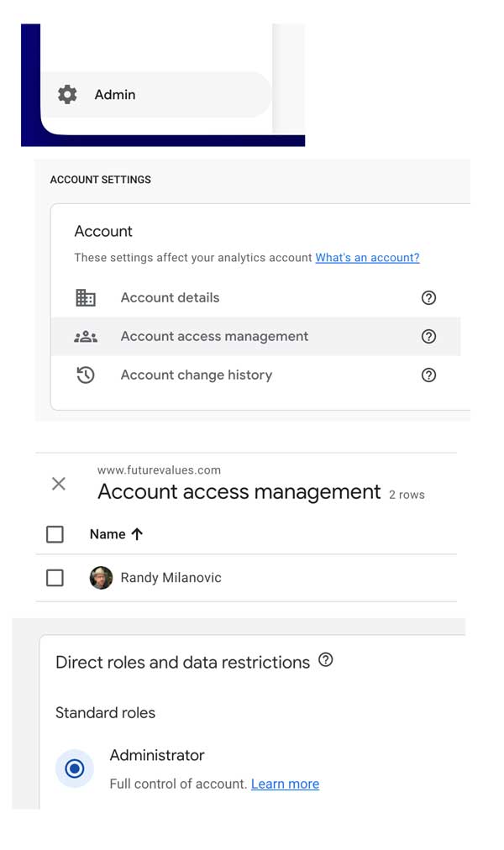
Task: Open Admin via the gear icon
Action: point(66,94)
